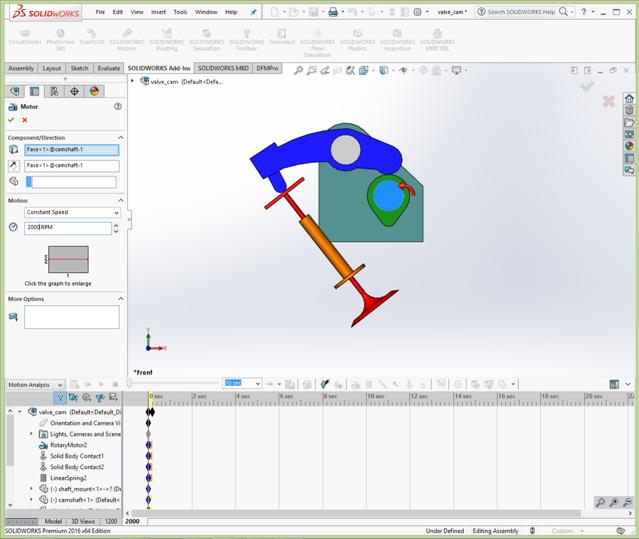Click the component to move relative icon
Image resolution: width=639 pixels, height=539 pixels.
click(x=13, y=181)
